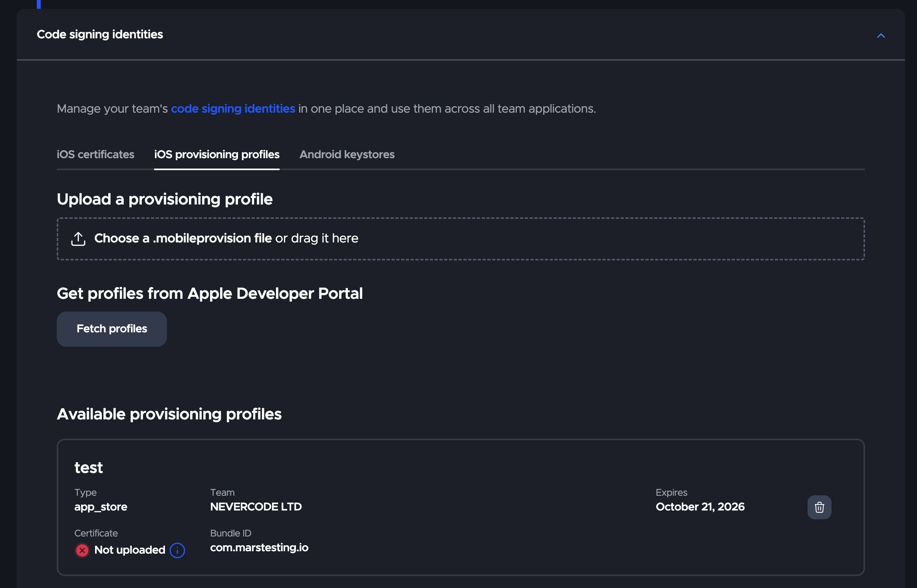Open the code signing identities link
This screenshot has width=917, height=588.
(x=233, y=109)
